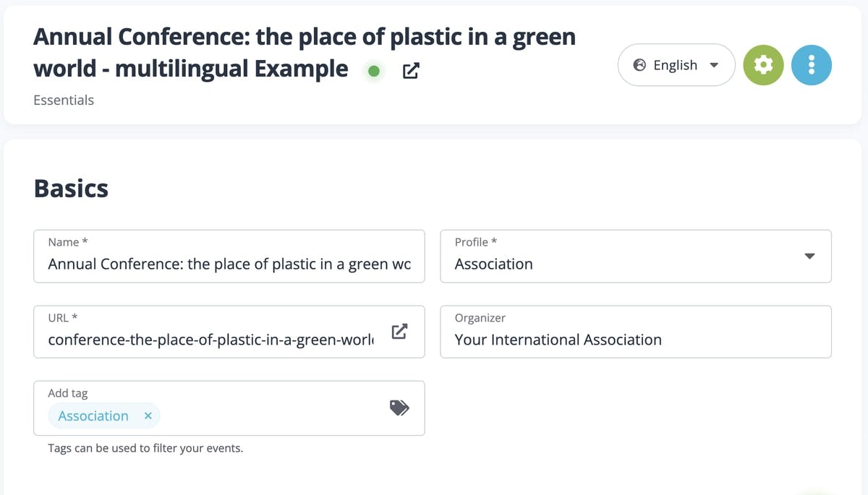Image resolution: width=868 pixels, height=495 pixels.
Task: Open the blue three-dots more menu
Action: pyautogui.click(x=811, y=66)
